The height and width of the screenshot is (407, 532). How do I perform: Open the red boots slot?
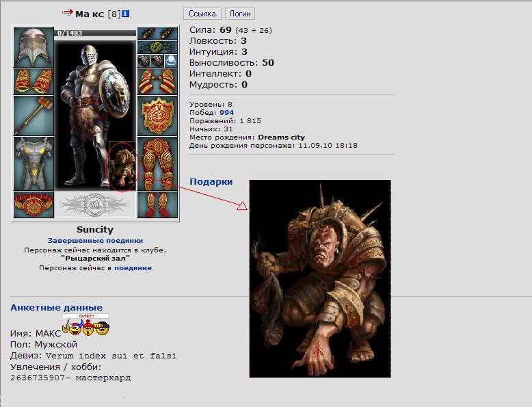(157, 205)
